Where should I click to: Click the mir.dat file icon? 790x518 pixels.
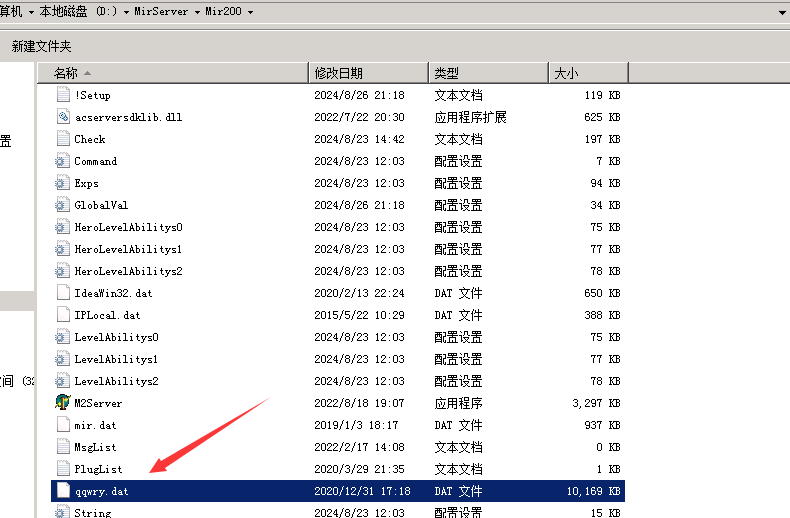click(x=63, y=425)
